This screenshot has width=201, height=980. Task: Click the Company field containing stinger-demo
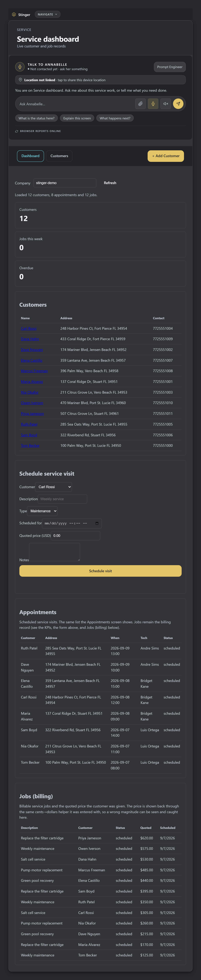coord(65,183)
